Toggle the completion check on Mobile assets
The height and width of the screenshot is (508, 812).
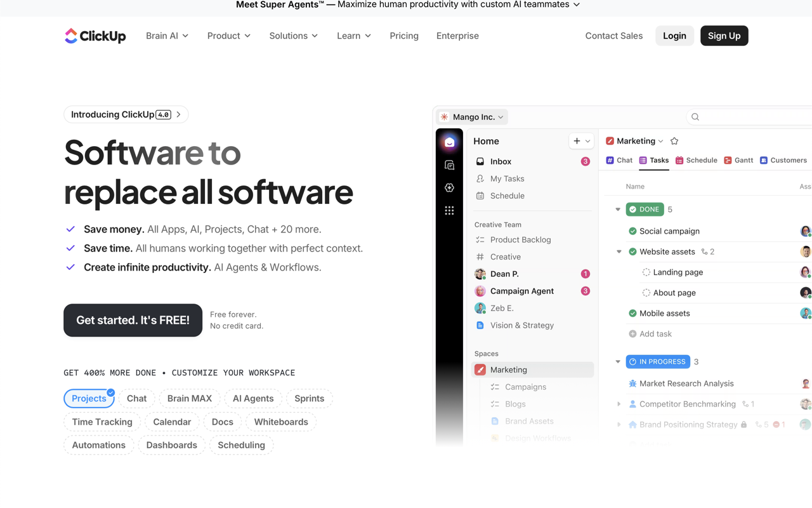pyautogui.click(x=632, y=313)
